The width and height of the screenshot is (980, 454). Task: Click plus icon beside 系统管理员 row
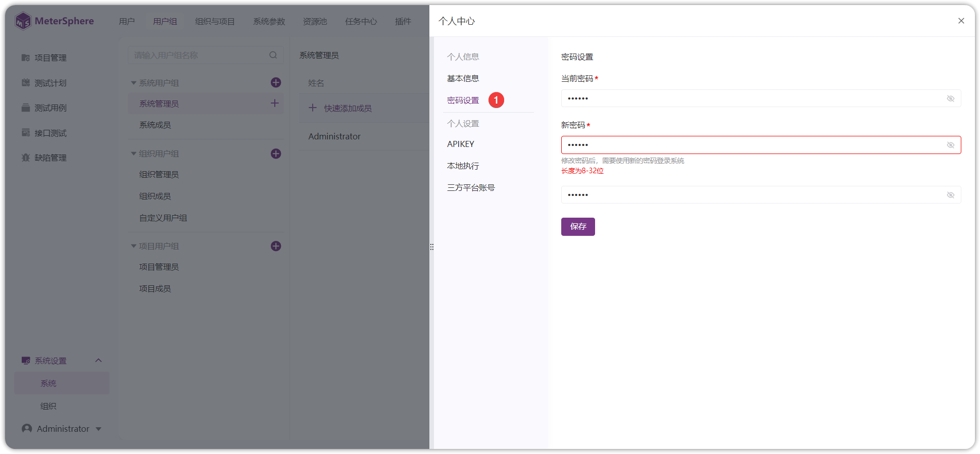[275, 103]
